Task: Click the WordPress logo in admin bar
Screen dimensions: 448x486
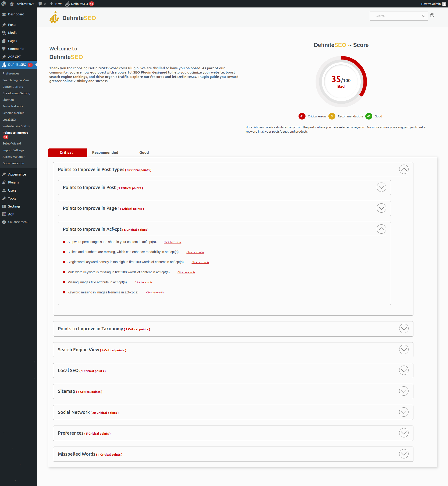Action: [4, 4]
